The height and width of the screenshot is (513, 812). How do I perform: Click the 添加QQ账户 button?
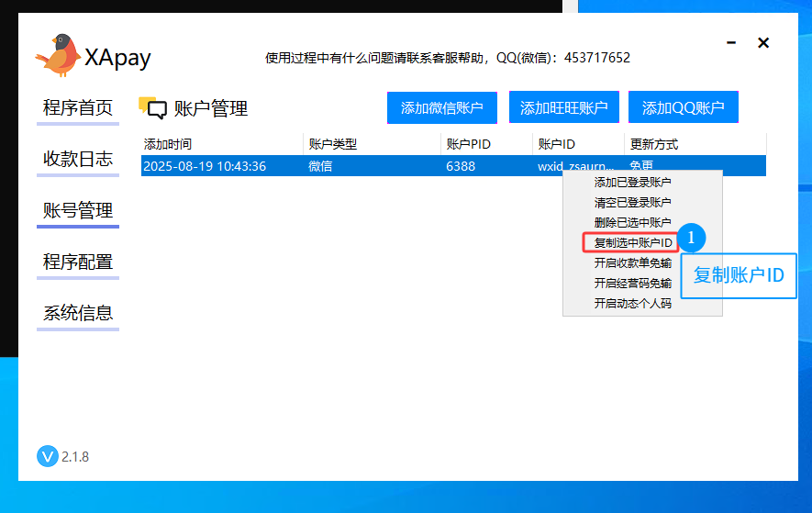pyautogui.click(x=683, y=108)
